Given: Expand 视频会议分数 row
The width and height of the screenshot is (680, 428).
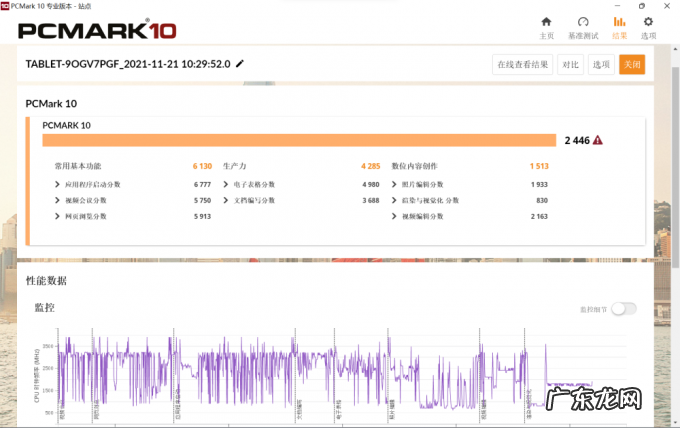Looking at the screenshot, I should point(57,200).
